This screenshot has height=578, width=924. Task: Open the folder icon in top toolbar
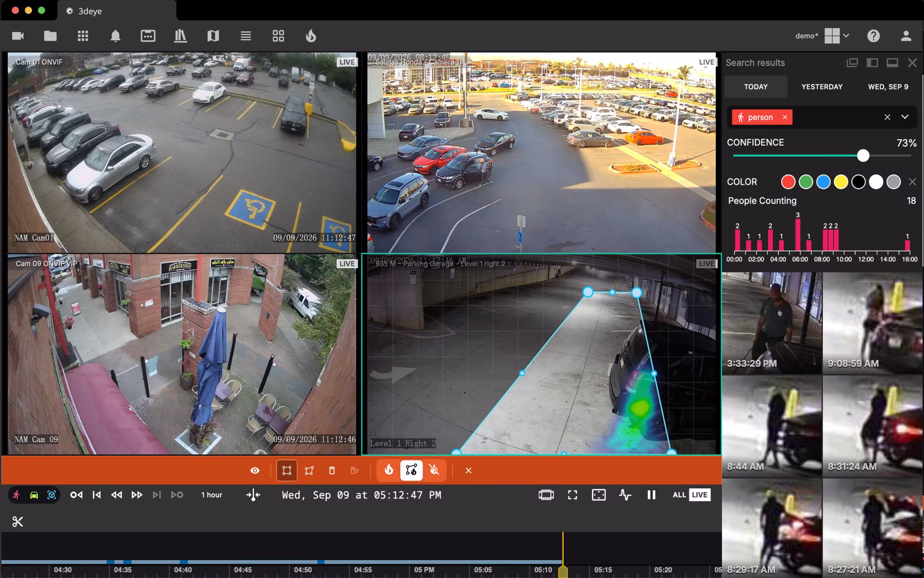click(50, 36)
